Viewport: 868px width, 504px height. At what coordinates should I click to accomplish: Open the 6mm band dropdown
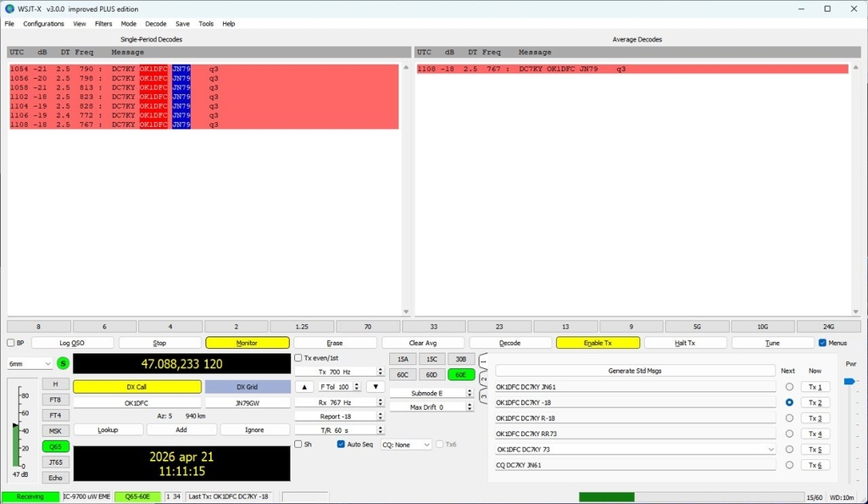point(30,363)
